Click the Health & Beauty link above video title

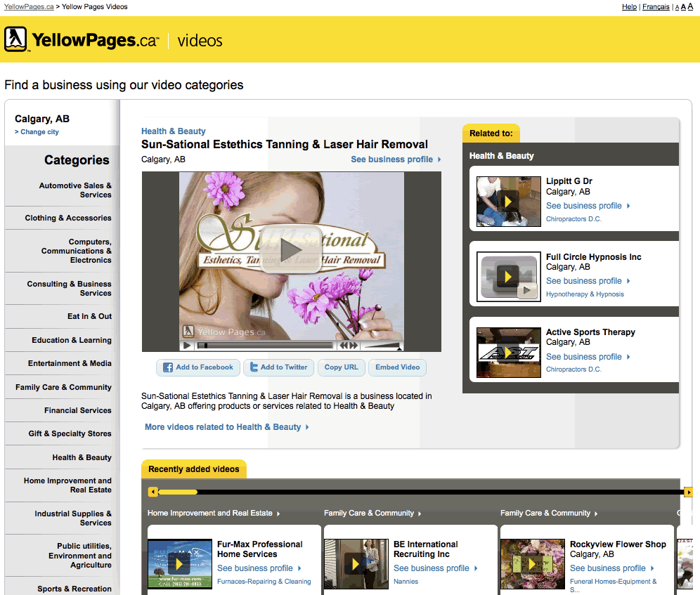coord(173,131)
